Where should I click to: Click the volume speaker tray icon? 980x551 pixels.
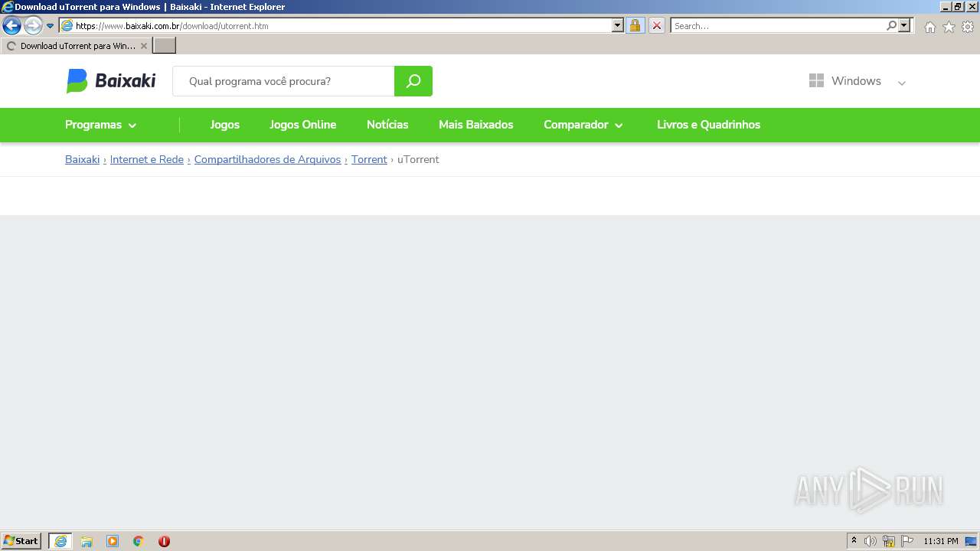pyautogui.click(x=871, y=541)
